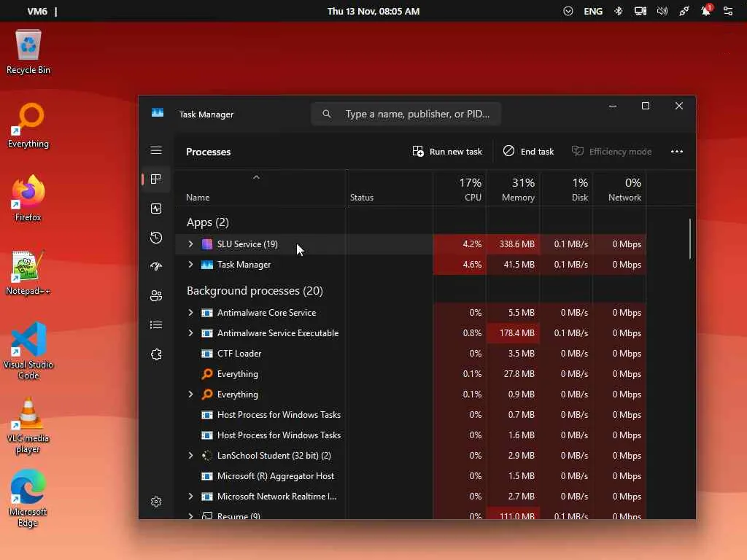This screenshot has width=747, height=560.
Task: Click the Apps (2) group heading
Action: coord(208,222)
